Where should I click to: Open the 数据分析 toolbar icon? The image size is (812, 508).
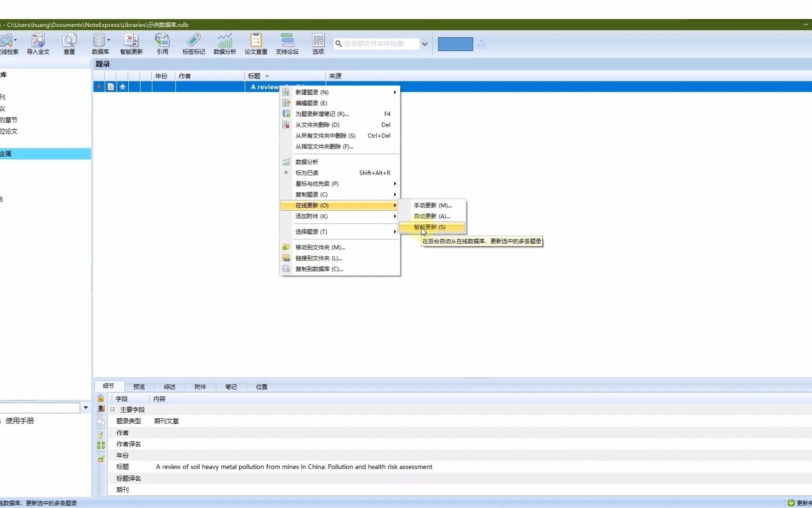pos(225,44)
